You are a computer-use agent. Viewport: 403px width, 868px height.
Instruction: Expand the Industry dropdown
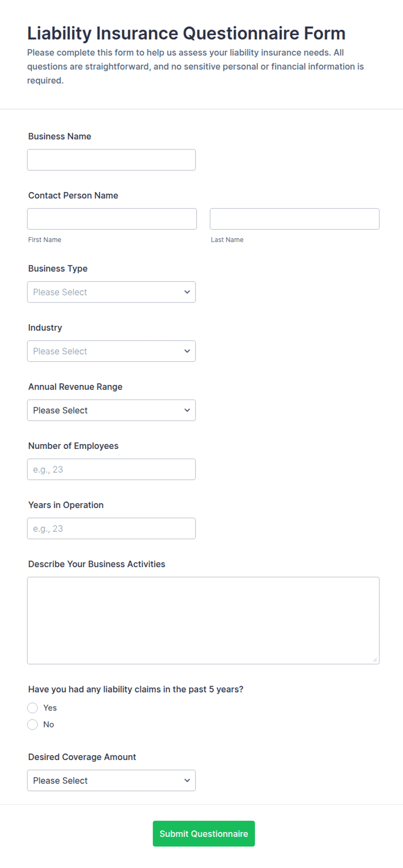coord(111,351)
